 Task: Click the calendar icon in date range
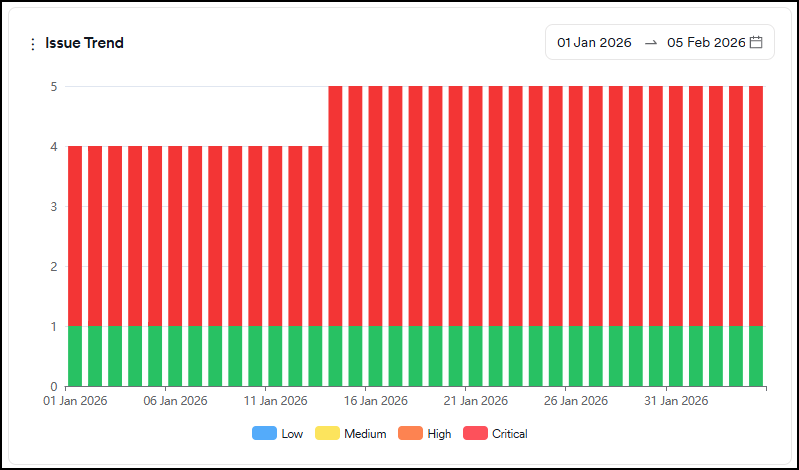coord(756,42)
